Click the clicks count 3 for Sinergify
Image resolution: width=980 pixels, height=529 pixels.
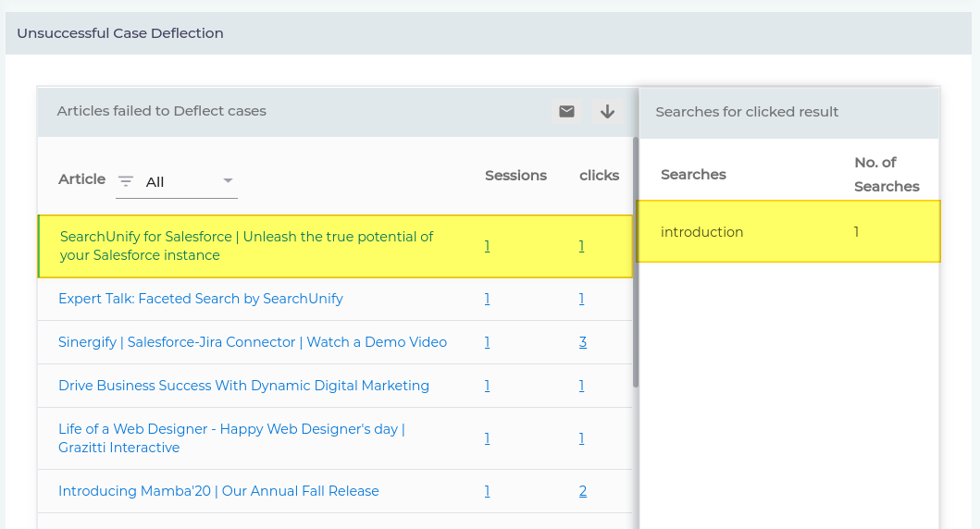tap(582, 342)
